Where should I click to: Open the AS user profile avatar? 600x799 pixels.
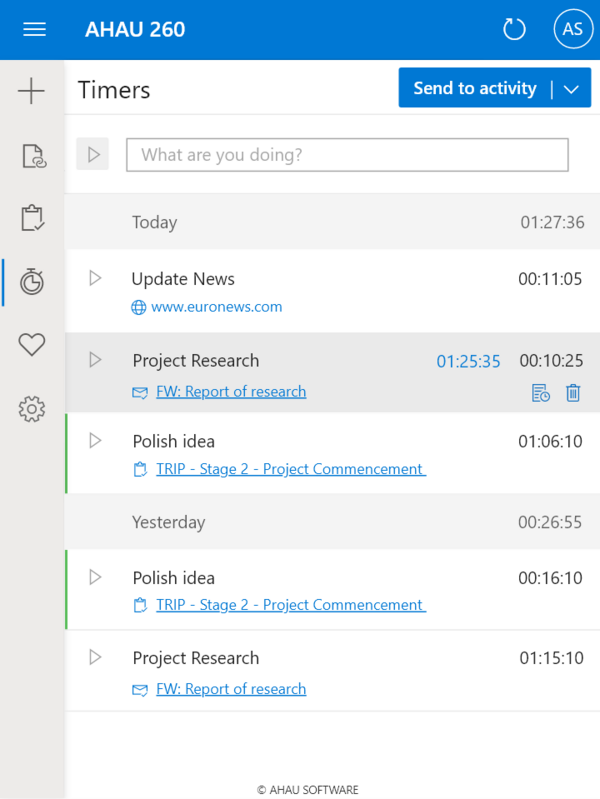click(572, 29)
